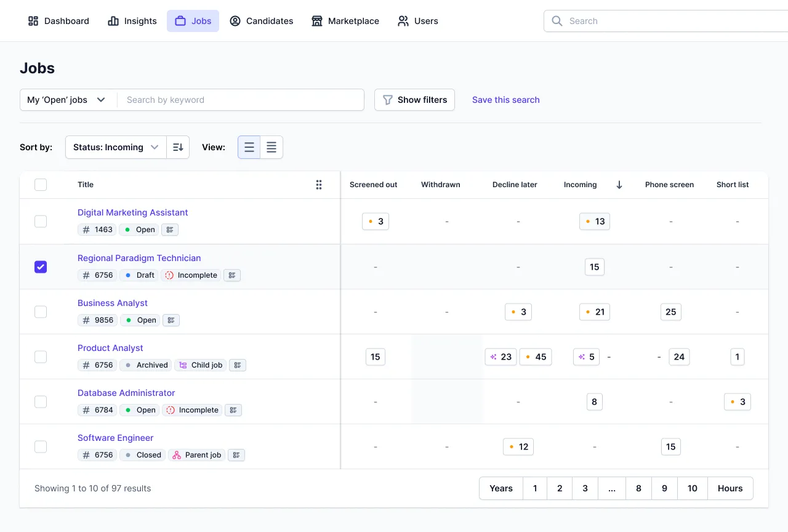Click the Save this search link
Screen dimensions: 788x532
click(x=505, y=100)
